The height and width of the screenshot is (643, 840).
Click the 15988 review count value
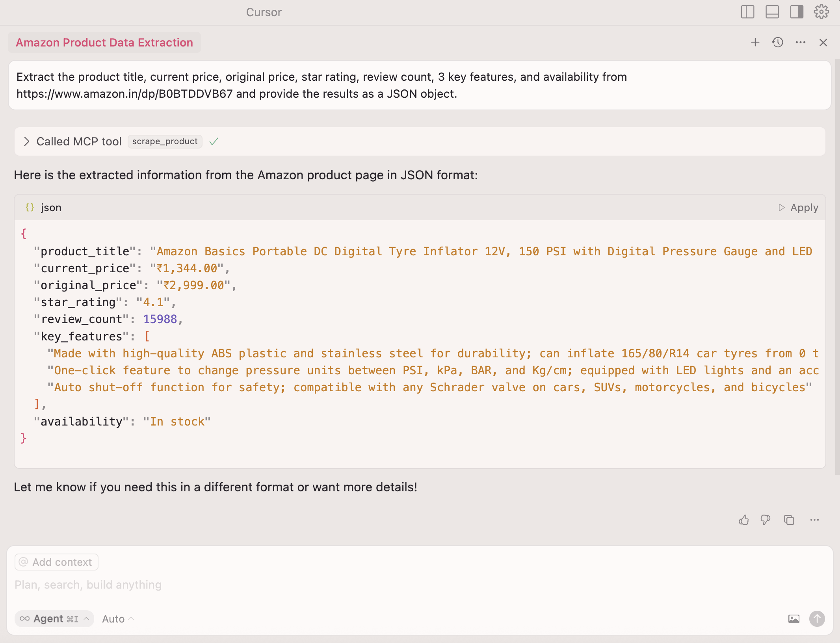tap(160, 319)
